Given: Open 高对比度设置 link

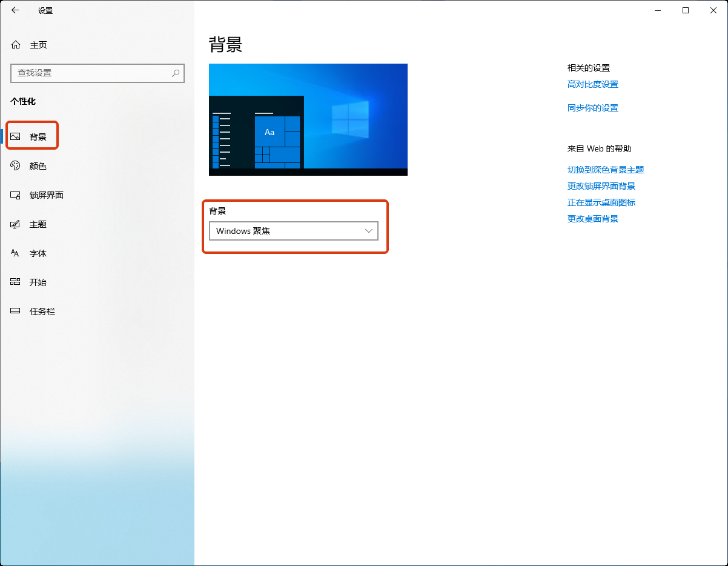Looking at the screenshot, I should point(593,84).
